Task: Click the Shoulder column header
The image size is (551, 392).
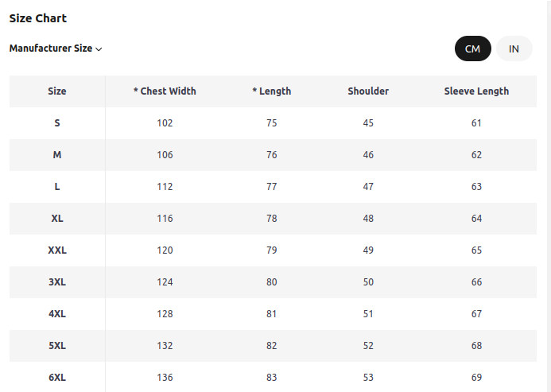Action: [x=368, y=91]
